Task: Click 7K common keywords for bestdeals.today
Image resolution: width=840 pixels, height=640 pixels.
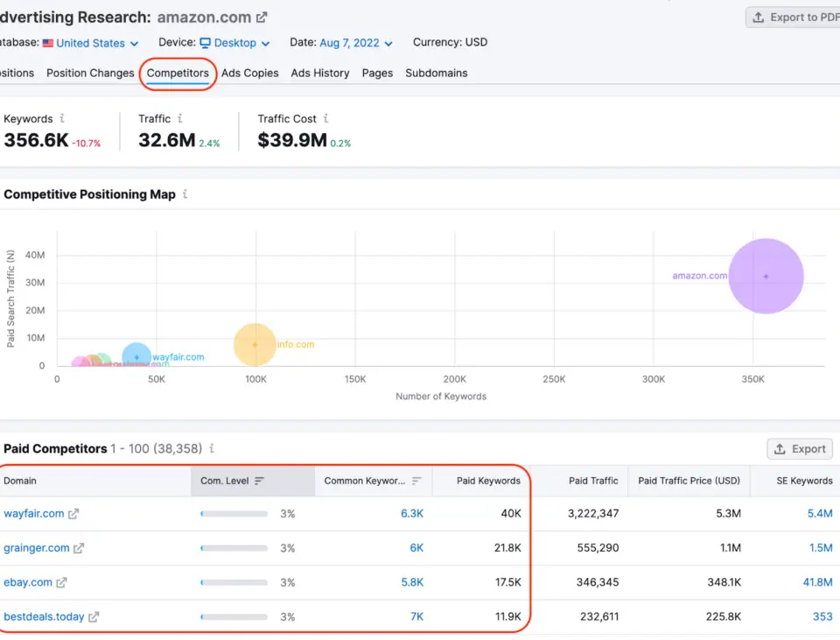Action: (416, 616)
